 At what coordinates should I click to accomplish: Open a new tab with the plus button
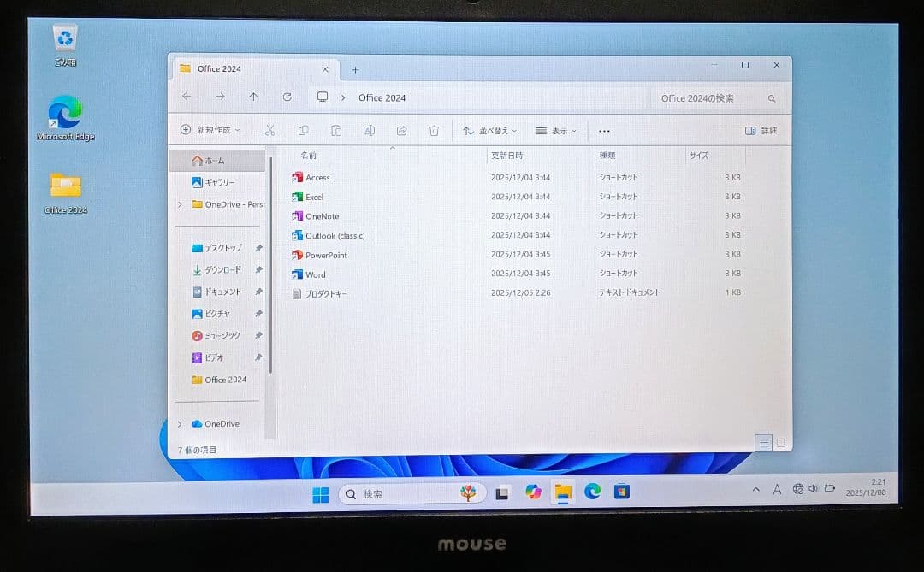coord(354,68)
